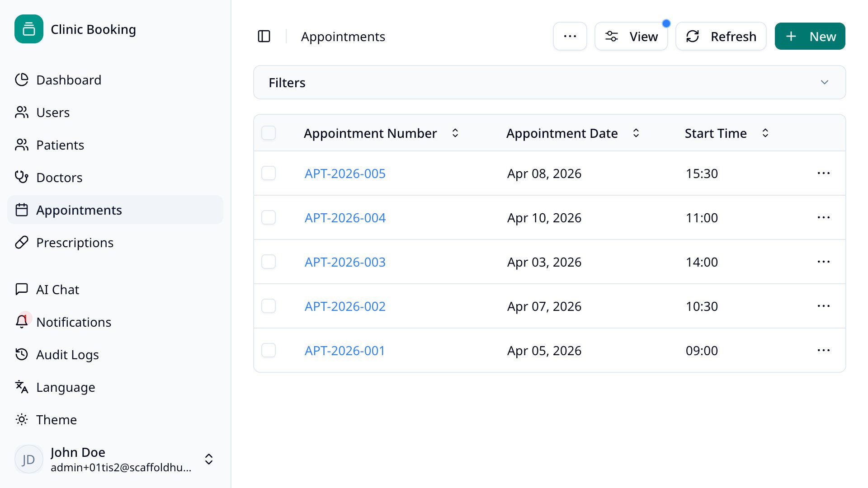This screenshot has width=868, height=488.
Task: Open row actions menu for APT-2026-003
Action: click(x=823, y=262)
